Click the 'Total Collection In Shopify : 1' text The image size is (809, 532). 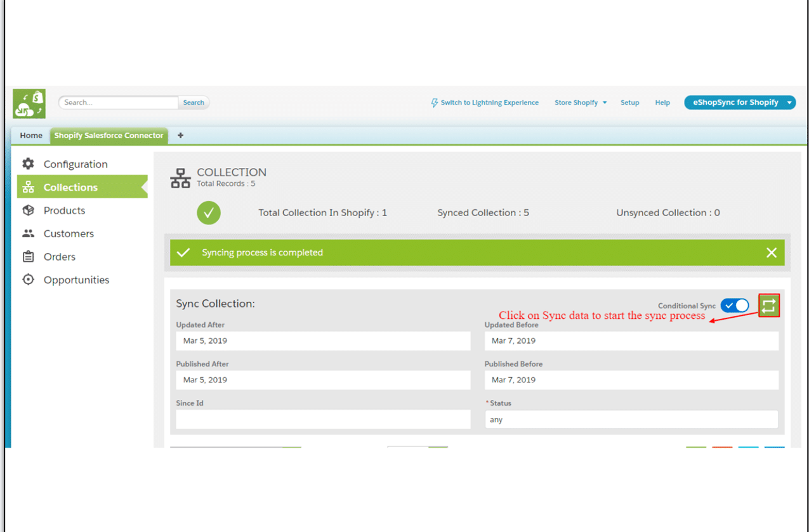(322, 213)
